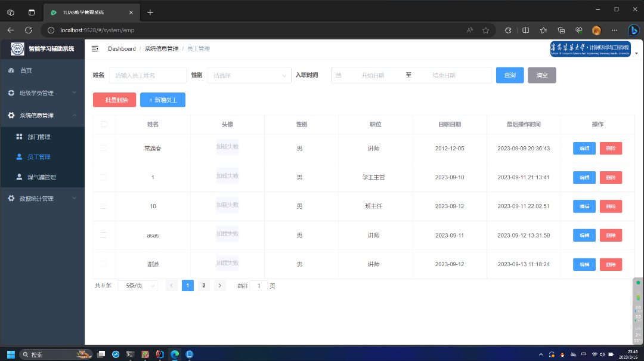Go to page 2 in pagination
This screenshot has width=644, height=361.
tap(204, 286)
